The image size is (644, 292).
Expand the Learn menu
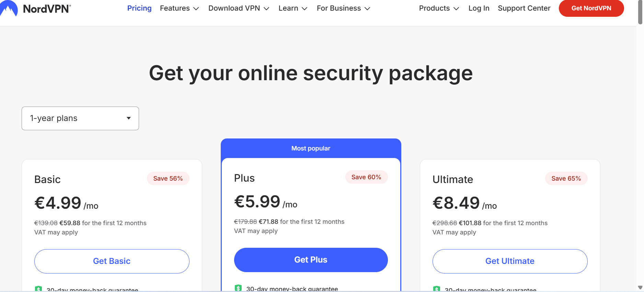pyautogui.click(x=292, y=8)
